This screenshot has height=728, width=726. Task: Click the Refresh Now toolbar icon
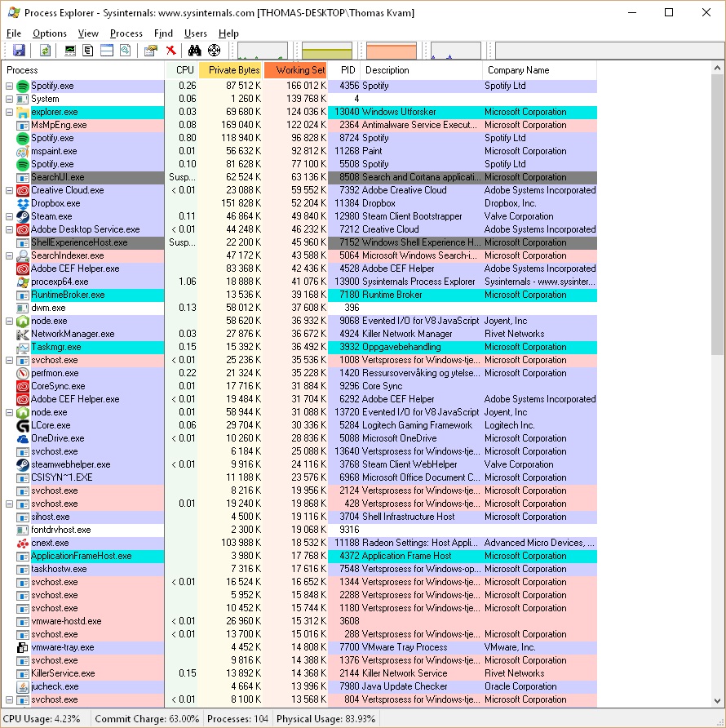(45, 50)
